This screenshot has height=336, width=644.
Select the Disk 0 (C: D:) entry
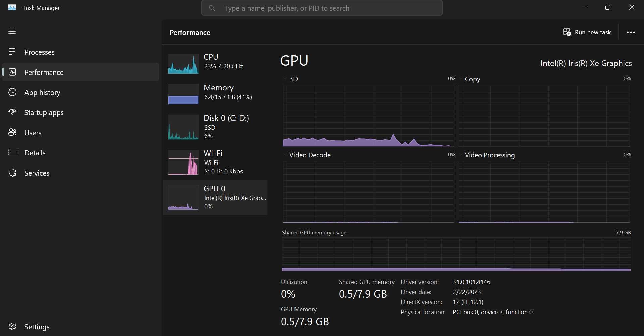[x=215, y=127]
